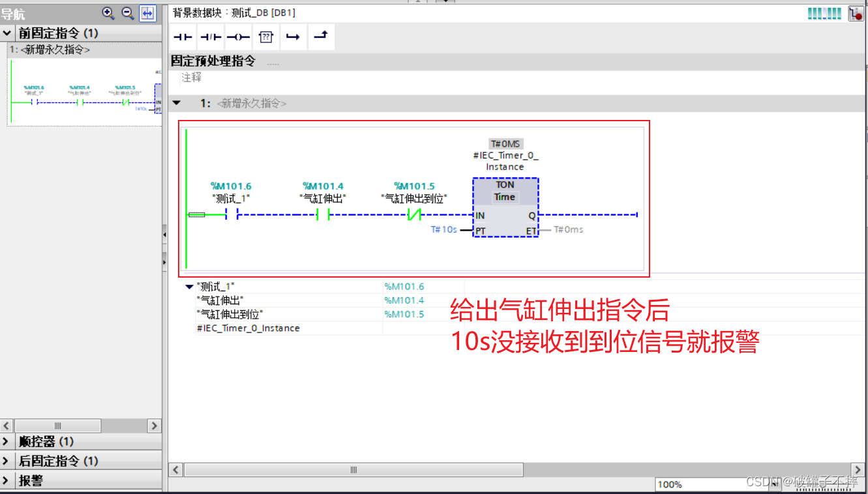
Task: Insert a normally closed contact
Action: [211, 37]
